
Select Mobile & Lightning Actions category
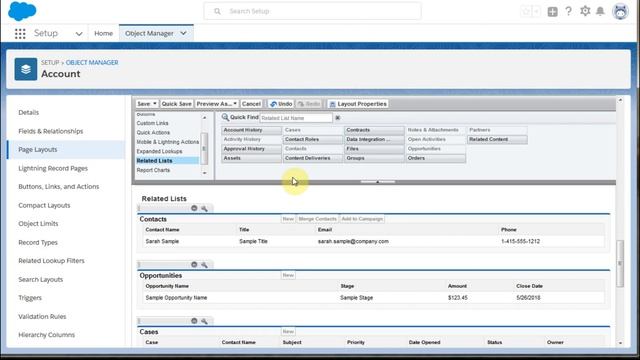point(167,142)
